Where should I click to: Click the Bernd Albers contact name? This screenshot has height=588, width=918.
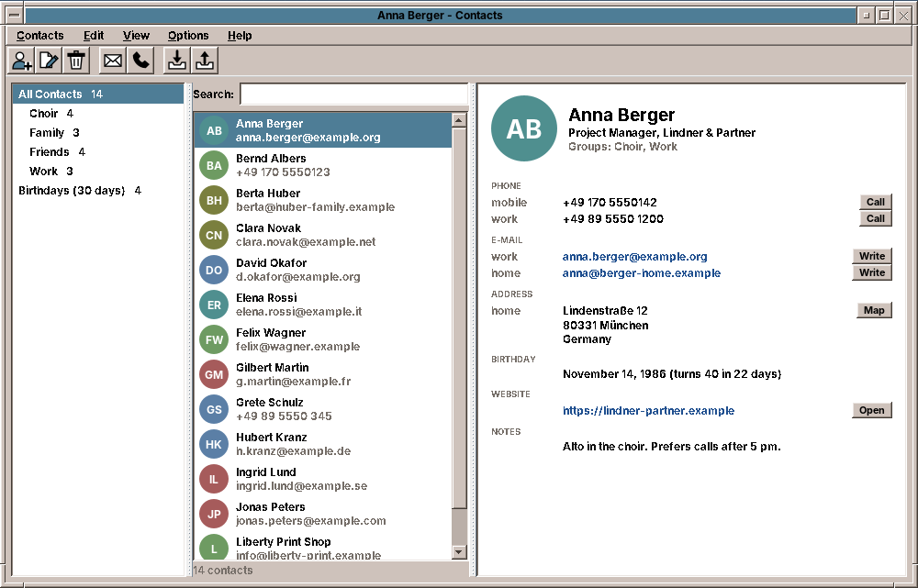271,159
